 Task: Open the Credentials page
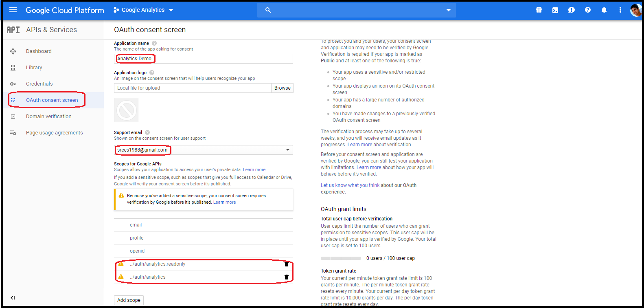pyautogui.click(x=39, y=84)
